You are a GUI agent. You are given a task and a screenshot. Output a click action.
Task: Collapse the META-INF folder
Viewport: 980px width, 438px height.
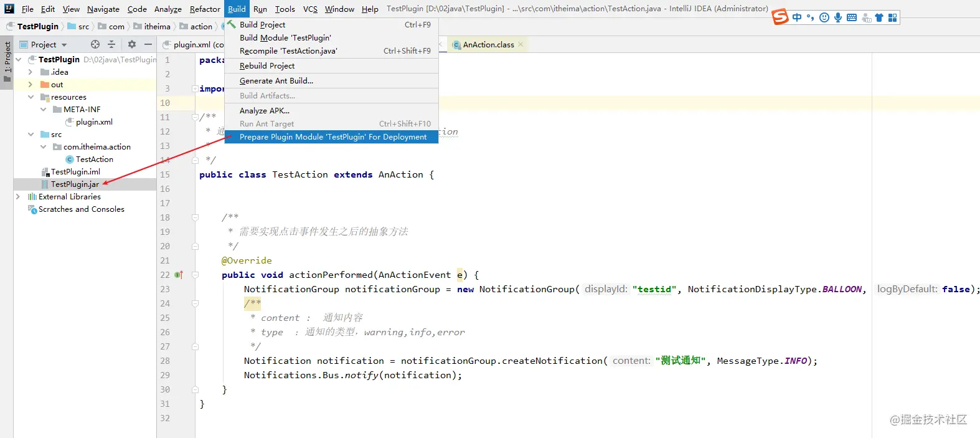43,110
